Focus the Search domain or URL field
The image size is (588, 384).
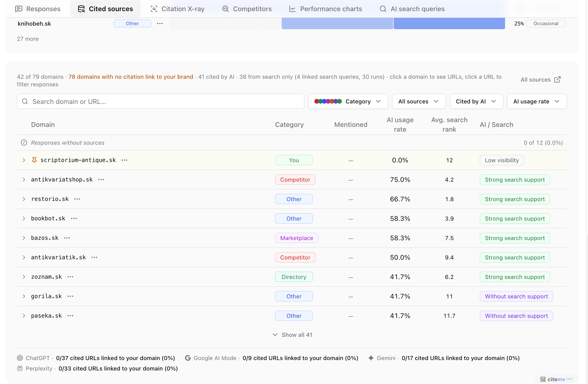coord(161,102)
